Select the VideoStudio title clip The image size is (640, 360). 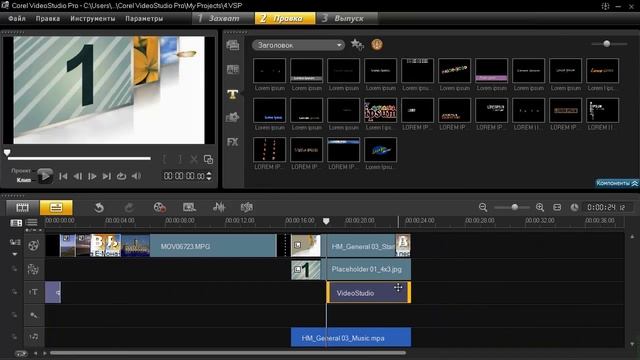click(369, 293)
